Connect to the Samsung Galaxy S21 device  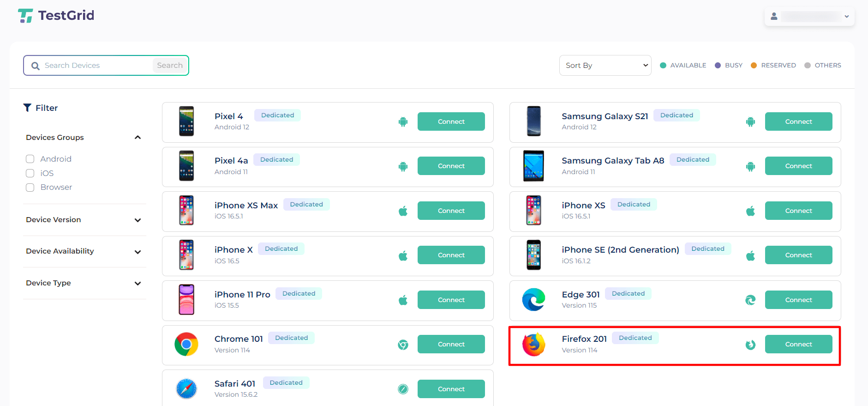(x=798, y=122)
